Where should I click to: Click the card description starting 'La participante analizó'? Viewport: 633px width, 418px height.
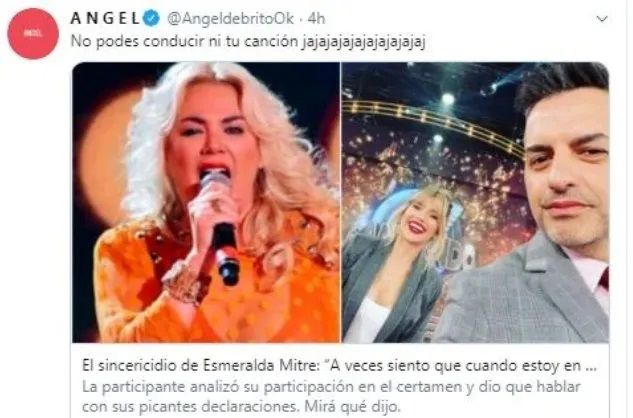331,396
